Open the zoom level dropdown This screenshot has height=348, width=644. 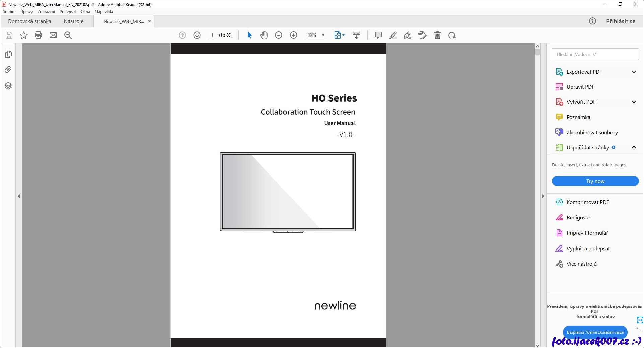tap(323, 35)
